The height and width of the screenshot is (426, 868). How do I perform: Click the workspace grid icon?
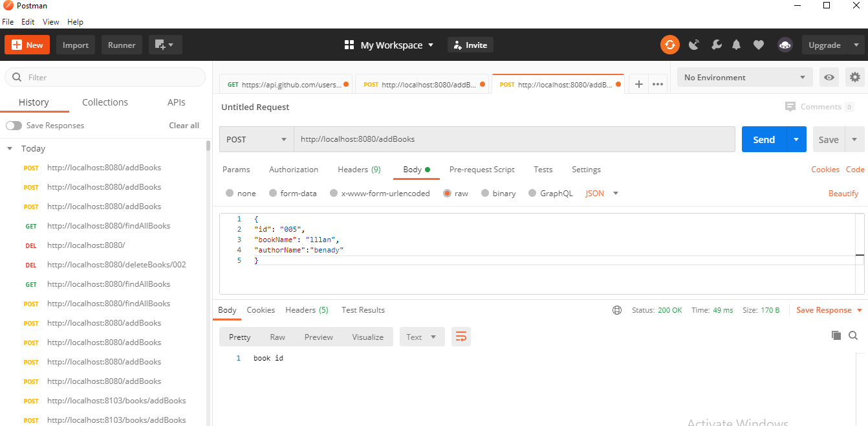(349, 45)
